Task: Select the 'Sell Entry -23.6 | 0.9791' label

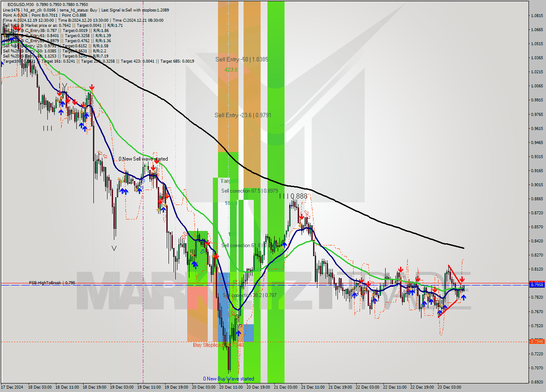Action: [243, 115]
